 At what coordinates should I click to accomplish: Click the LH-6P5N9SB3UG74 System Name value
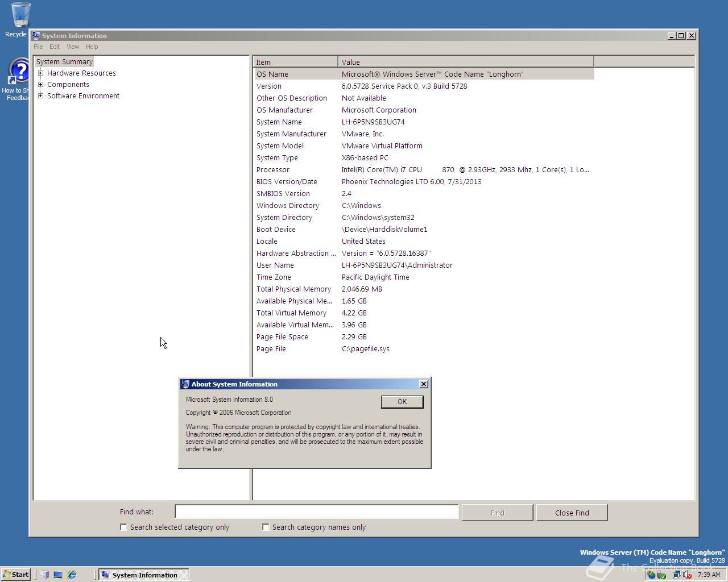[x=373, y=122]
